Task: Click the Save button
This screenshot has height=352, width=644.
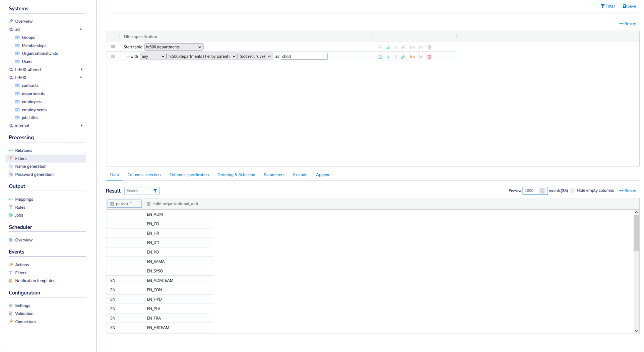Action: click(629, 6)
